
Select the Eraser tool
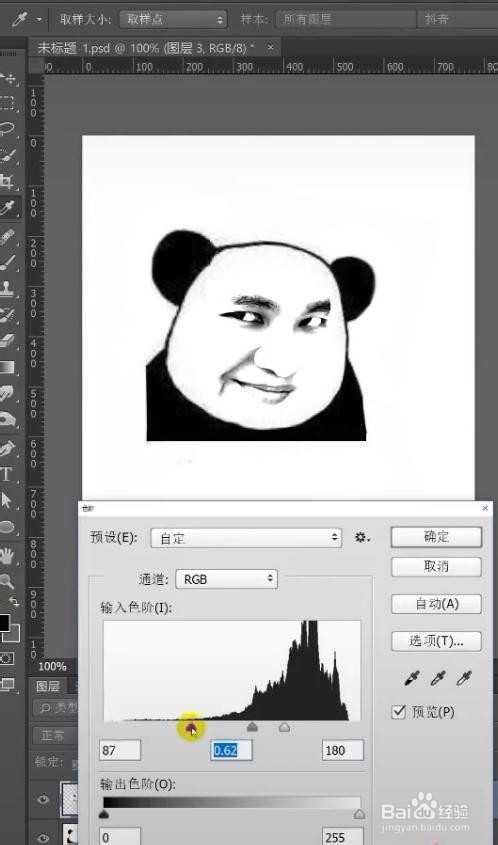pyautogui.click(x=8, y=341)
